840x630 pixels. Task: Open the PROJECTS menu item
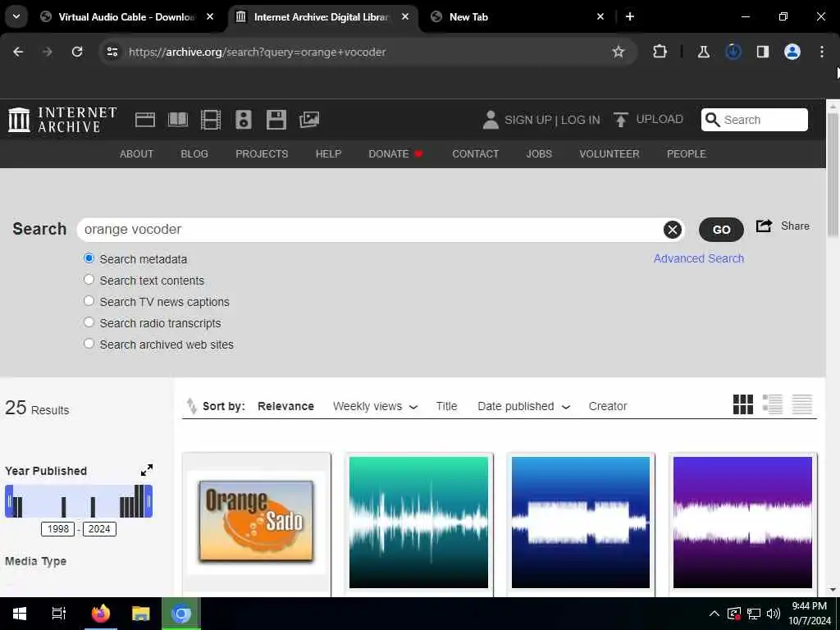pyautogui.click(x=262, y=153)
